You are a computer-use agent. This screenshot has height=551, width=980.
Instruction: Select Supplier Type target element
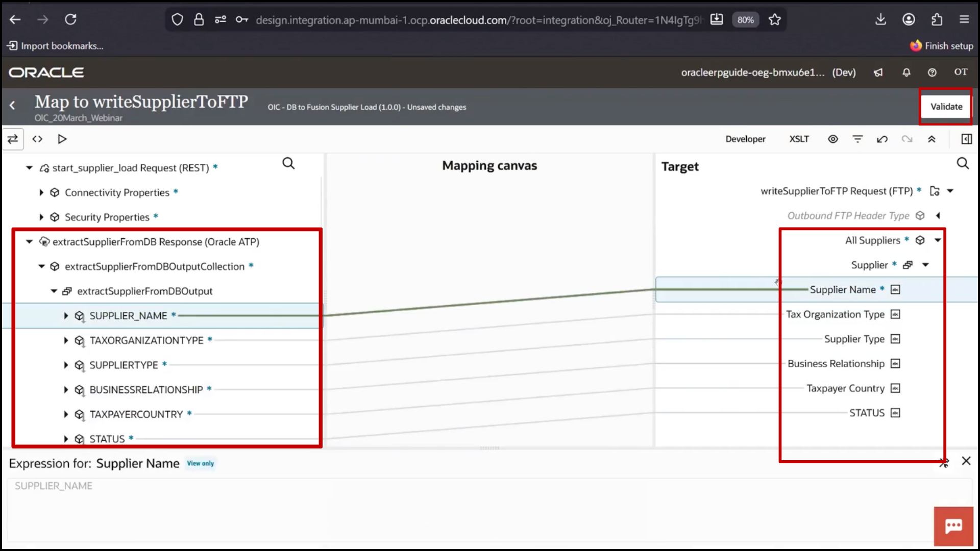tap(854, 339)
